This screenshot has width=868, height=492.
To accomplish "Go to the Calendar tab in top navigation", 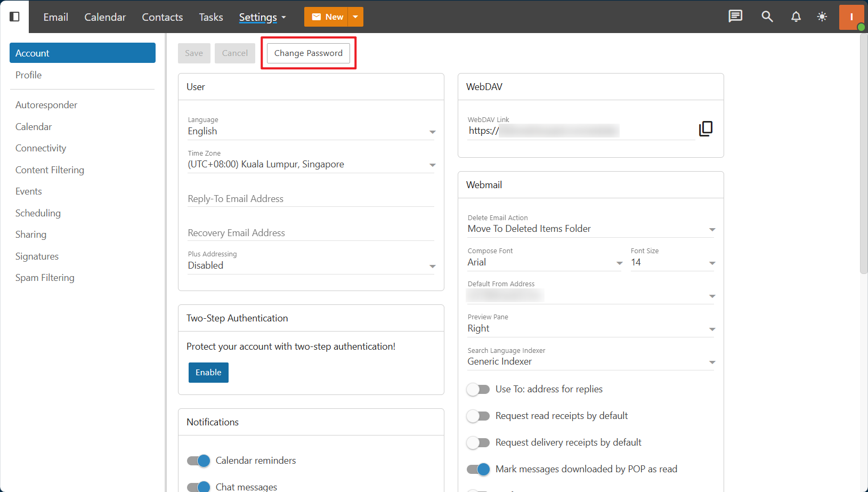I will click(x=105, y=17).
